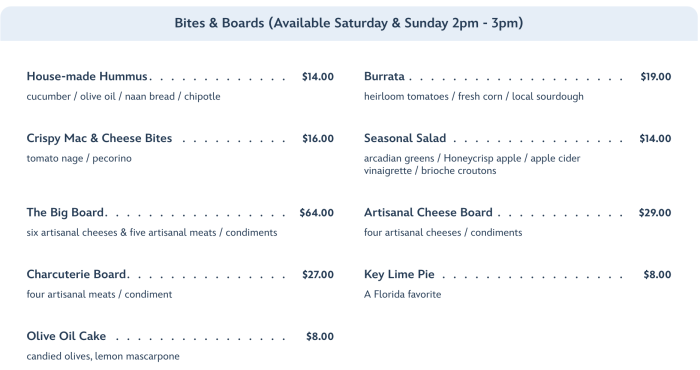Click the Burrata item title
The image size is (700, 370).
pyautogui.click(x=384, y=76)
